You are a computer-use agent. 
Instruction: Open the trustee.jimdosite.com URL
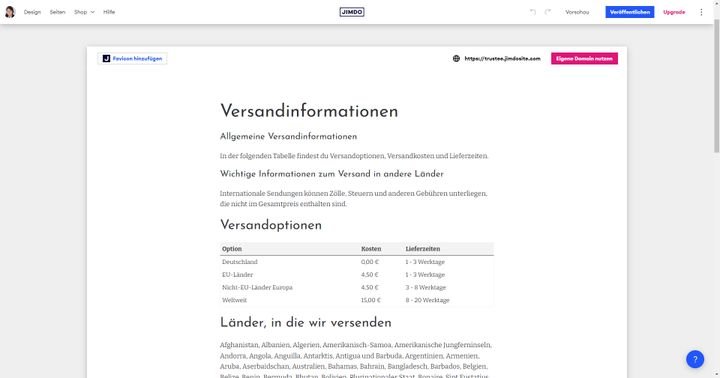[x=502, y=58]
